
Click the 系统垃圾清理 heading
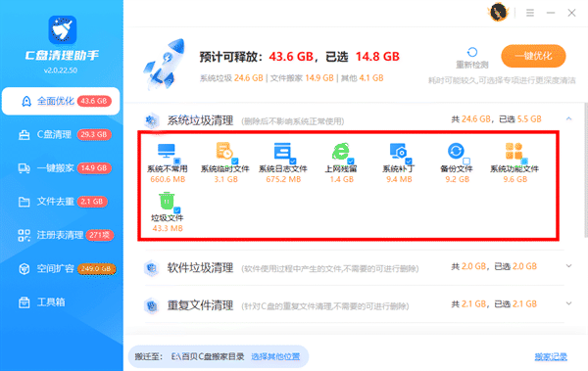tap(200, 120)
